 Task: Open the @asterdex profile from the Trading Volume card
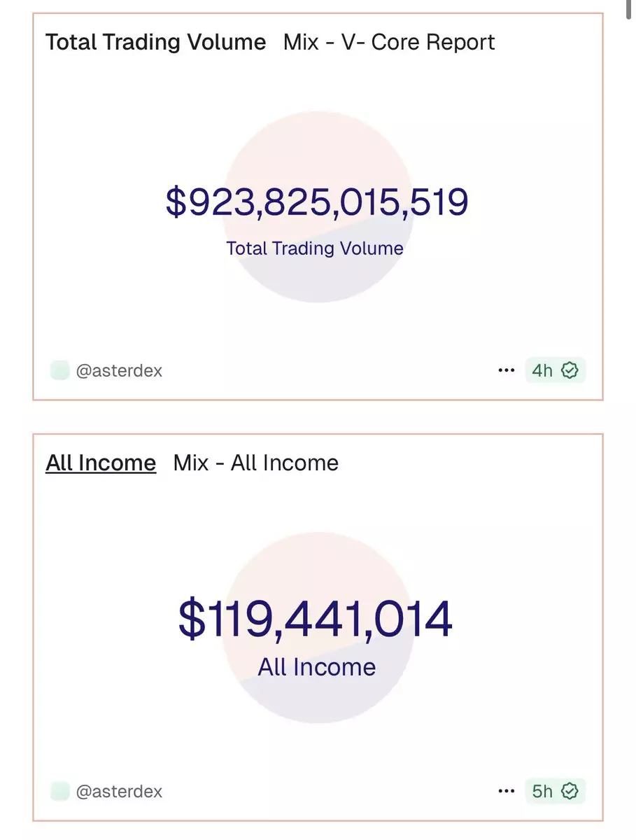click(119, 370)
